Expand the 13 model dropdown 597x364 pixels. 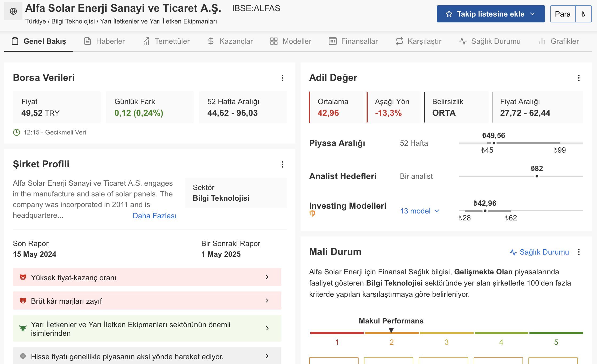point(420,211)
